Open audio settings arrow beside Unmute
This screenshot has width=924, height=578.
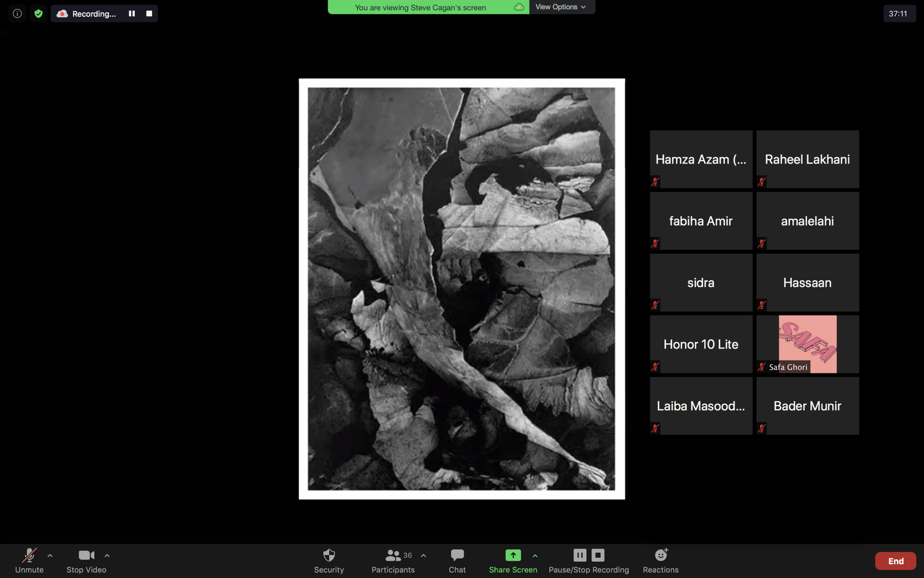[x=50, y=555]
